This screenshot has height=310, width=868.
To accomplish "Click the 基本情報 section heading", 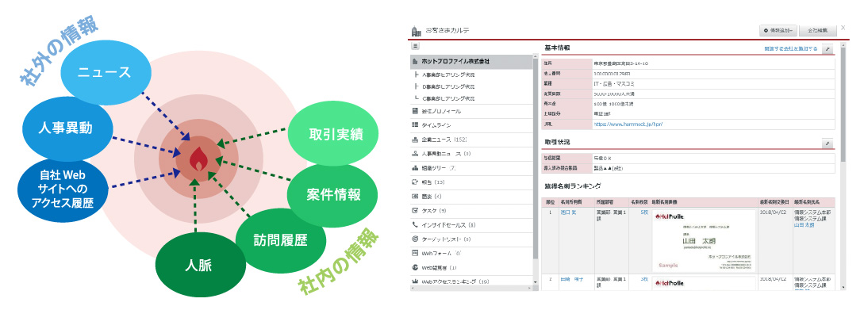I will tap(557, 48).
